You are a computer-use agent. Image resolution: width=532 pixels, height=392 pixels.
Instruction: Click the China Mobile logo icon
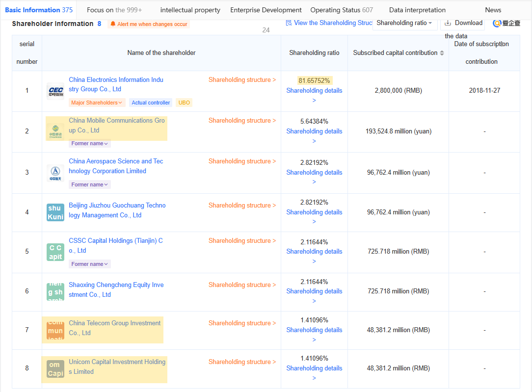[x=55, y=131]
